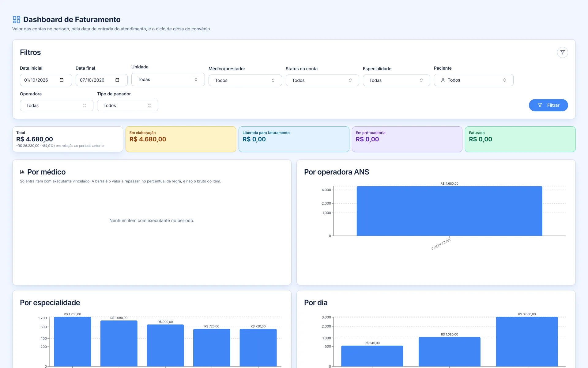
Task: Click the R$ 900,00 bar in Por especialidade
Action: [x=165, y=346]
